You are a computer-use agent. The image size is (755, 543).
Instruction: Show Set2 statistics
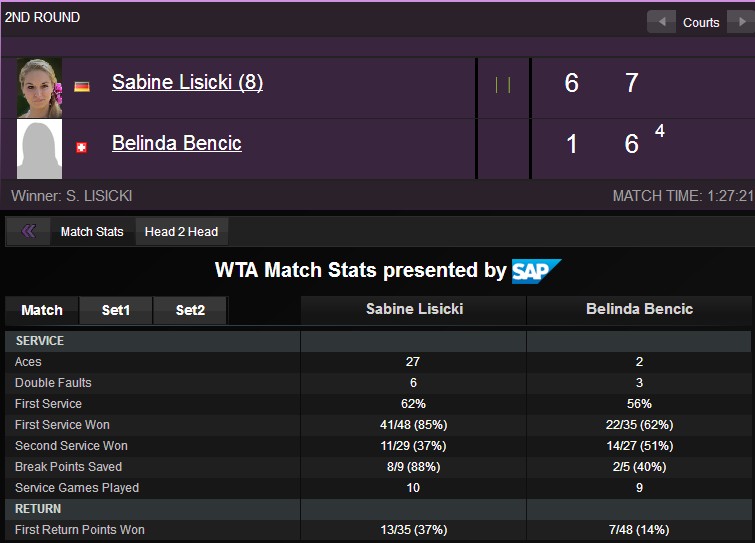pyautogui.click(x=190, y=310)
